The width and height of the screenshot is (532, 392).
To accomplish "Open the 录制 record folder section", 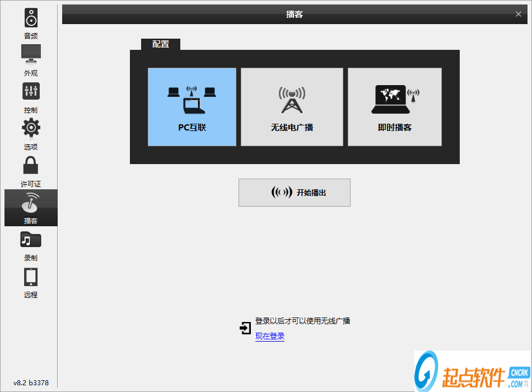I will click(x=31, y=245).
